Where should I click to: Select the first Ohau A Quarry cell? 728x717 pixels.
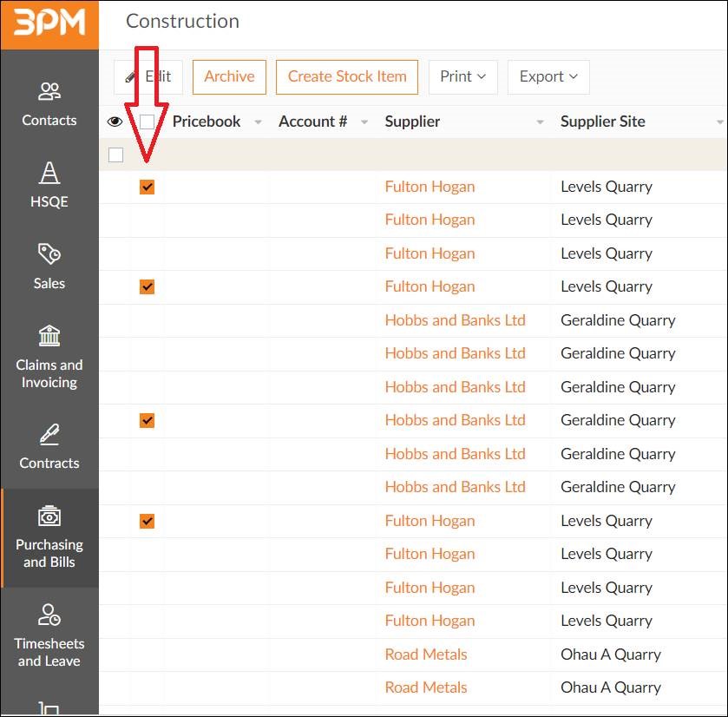611,655
